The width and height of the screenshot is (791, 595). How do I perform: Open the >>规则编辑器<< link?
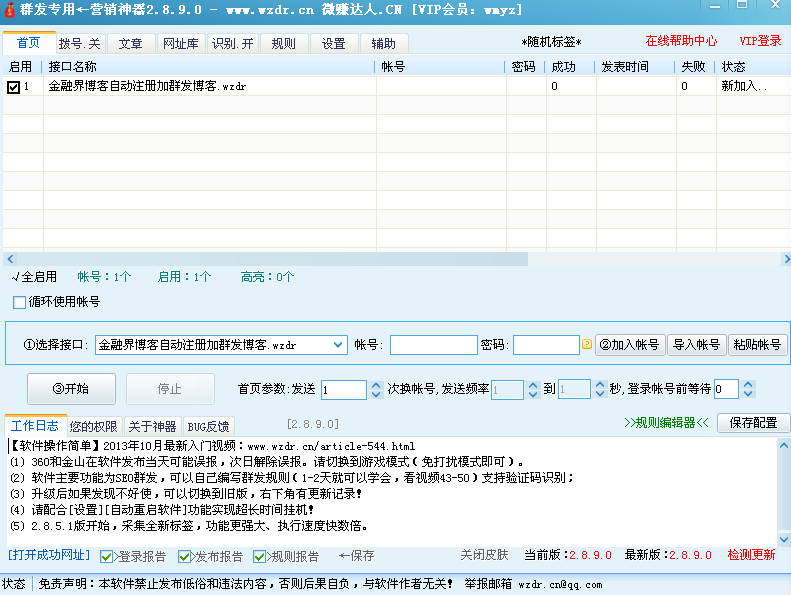(666, 422)
